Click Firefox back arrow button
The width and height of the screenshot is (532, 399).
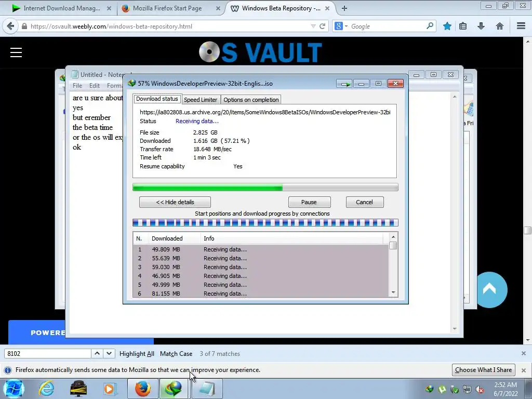coord(10,26)
